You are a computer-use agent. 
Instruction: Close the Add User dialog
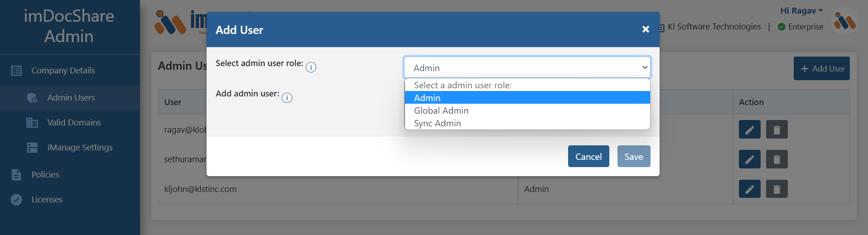click(x=646, y=29)
